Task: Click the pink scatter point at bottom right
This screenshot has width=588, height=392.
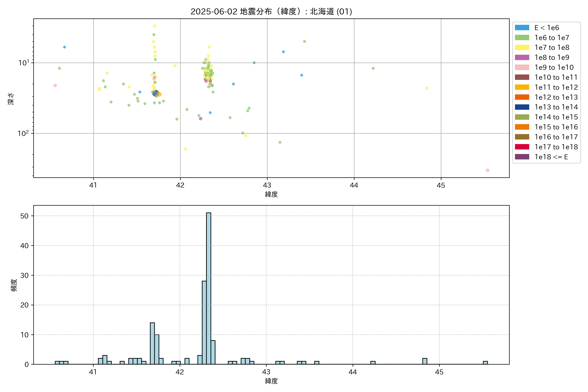Action: pyautogui.click(x=487, y=170)
